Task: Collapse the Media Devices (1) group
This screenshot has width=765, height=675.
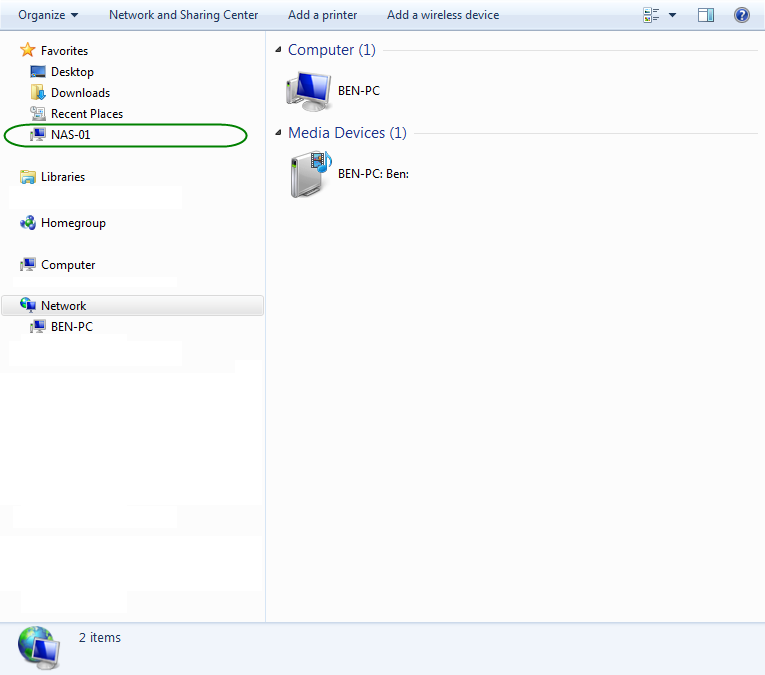Action: point(278,132)
